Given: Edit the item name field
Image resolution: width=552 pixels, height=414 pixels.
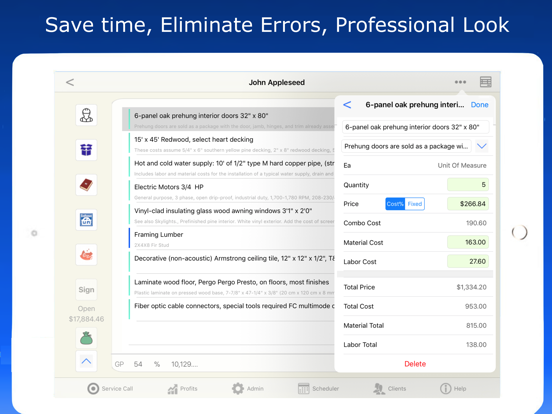Looking at the screenshot, I should [415, 127].
